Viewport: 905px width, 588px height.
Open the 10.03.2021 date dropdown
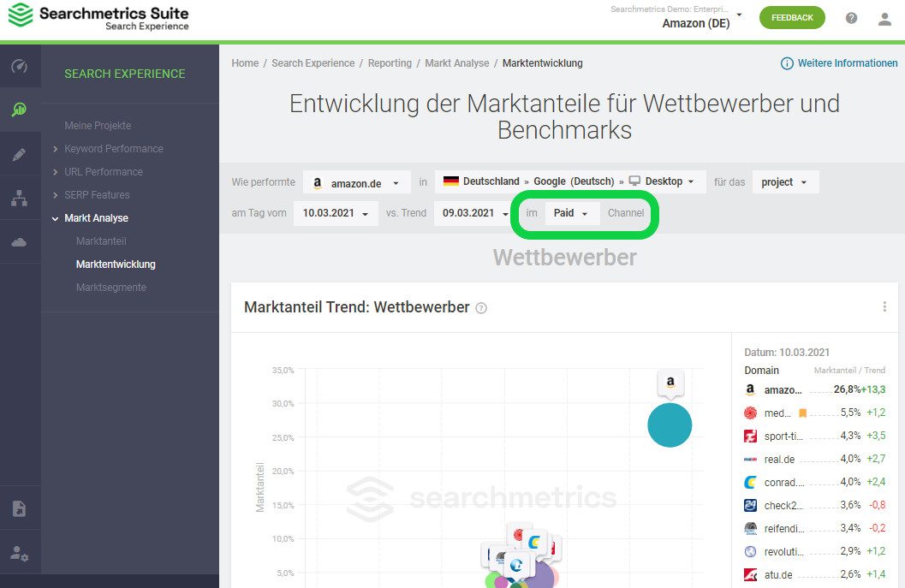(336, 213)
